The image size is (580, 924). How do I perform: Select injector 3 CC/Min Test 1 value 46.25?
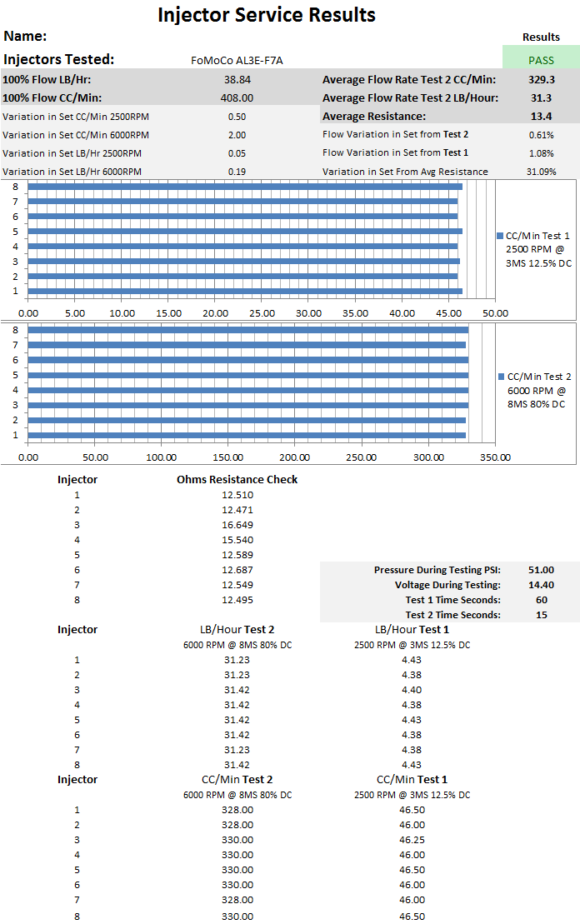(x=412, y=841)
